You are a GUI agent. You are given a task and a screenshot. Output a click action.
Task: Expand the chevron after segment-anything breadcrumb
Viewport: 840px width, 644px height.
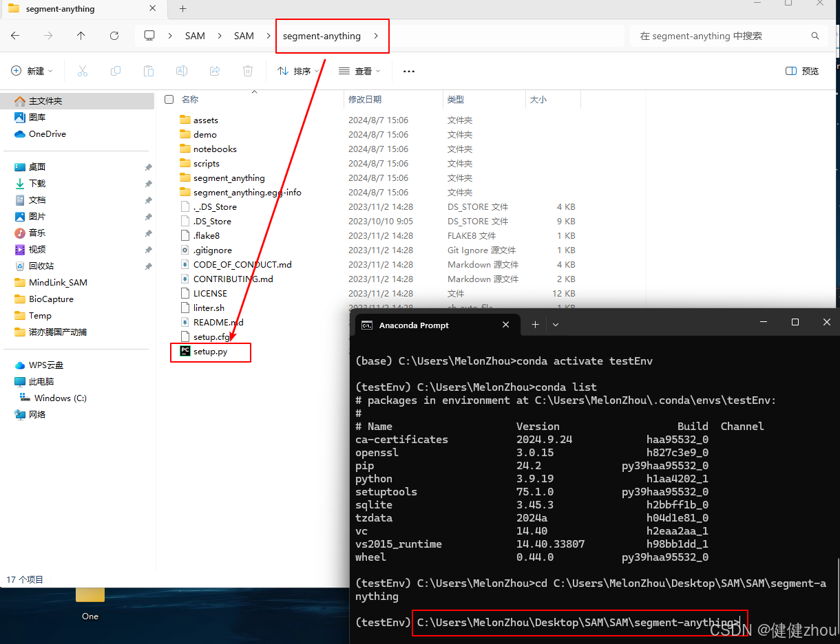click(x=376, y=36)
